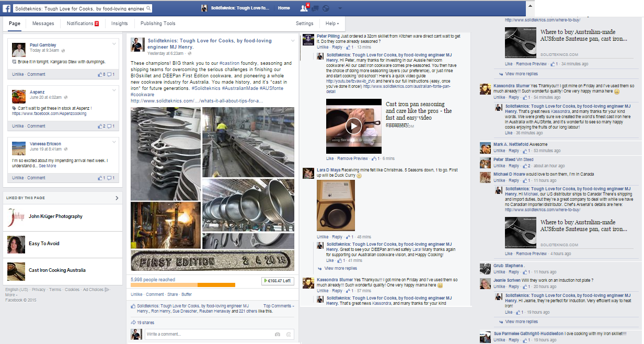This screenshot has width=644, height=344.
Task: Click the €166.47 Left boost button
Action: (x=278, y=281)
